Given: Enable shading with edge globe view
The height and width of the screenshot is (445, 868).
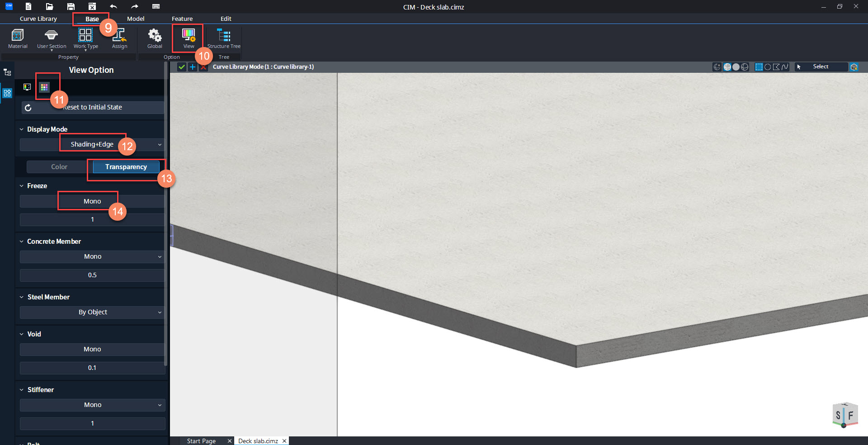Looking at the screenshot, I should (x=727, y=67).
